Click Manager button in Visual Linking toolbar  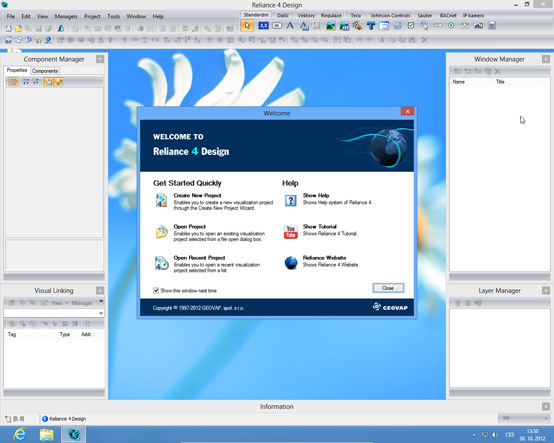click(82, 303)
